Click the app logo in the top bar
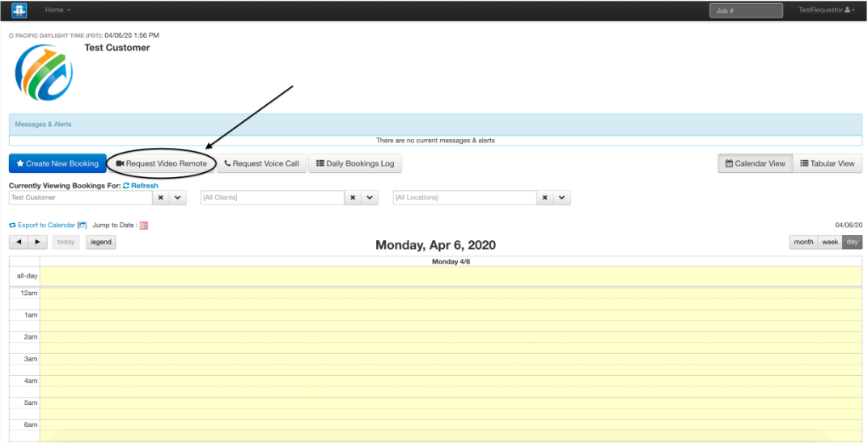Screen dimensions: 868x443 [x=18, y=10]
